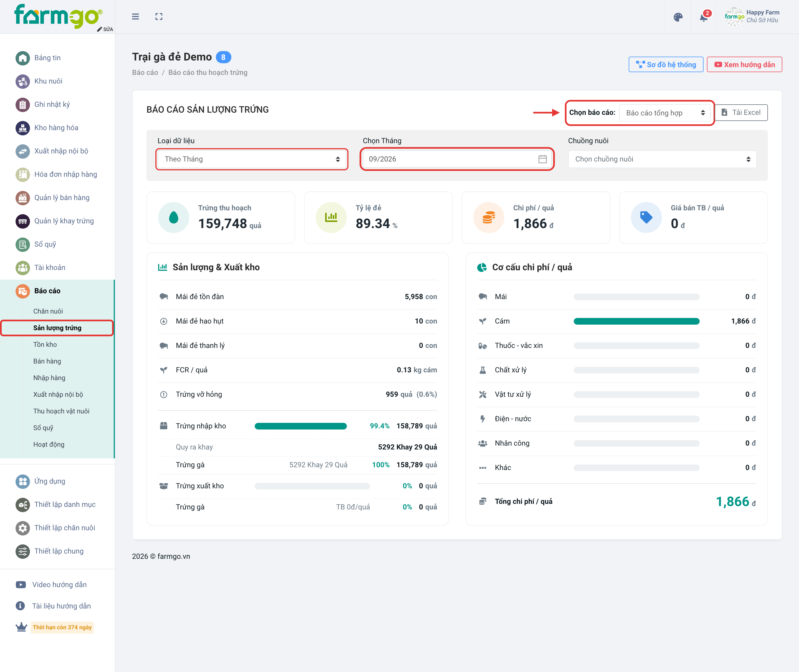
Task: Click the blue 8 badge beside farm name
Action: tap(223, 57)
